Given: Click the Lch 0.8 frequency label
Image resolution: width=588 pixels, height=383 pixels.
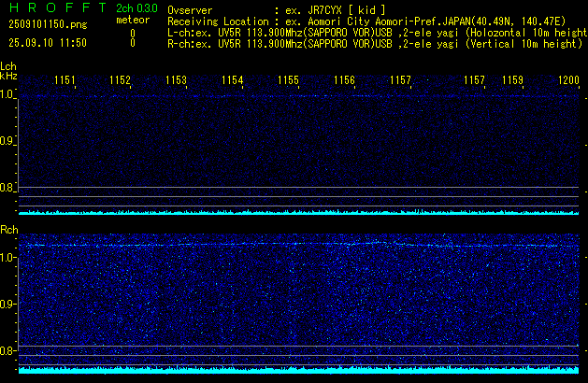Looking at the screenshot, I should [7, 188].
